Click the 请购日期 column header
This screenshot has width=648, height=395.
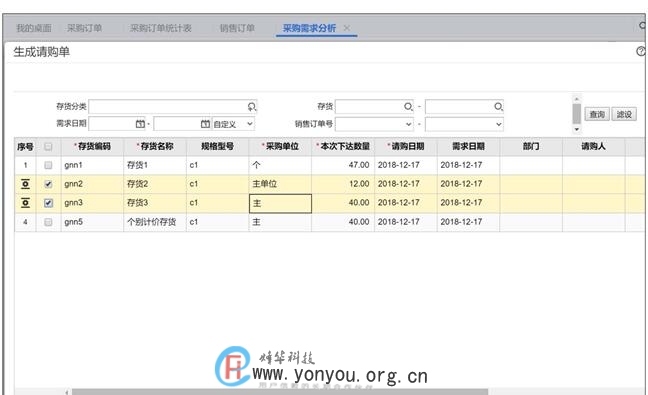tap(406, 146)
